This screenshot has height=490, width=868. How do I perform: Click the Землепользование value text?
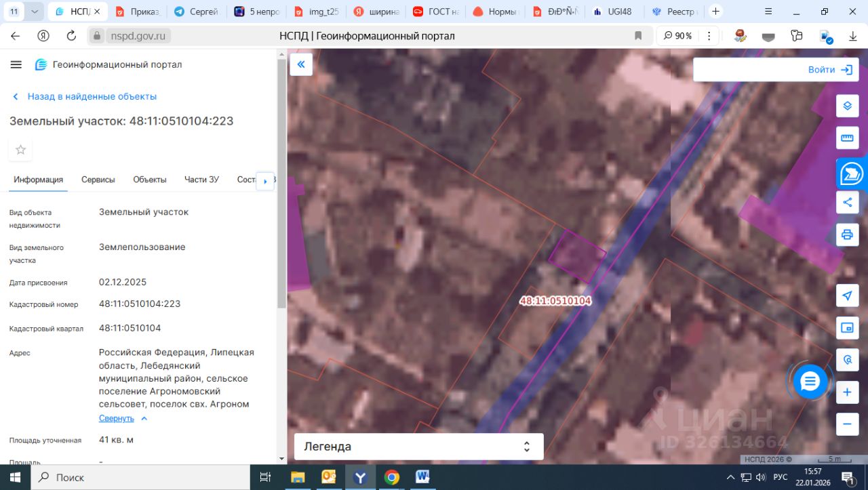point(142,247)
